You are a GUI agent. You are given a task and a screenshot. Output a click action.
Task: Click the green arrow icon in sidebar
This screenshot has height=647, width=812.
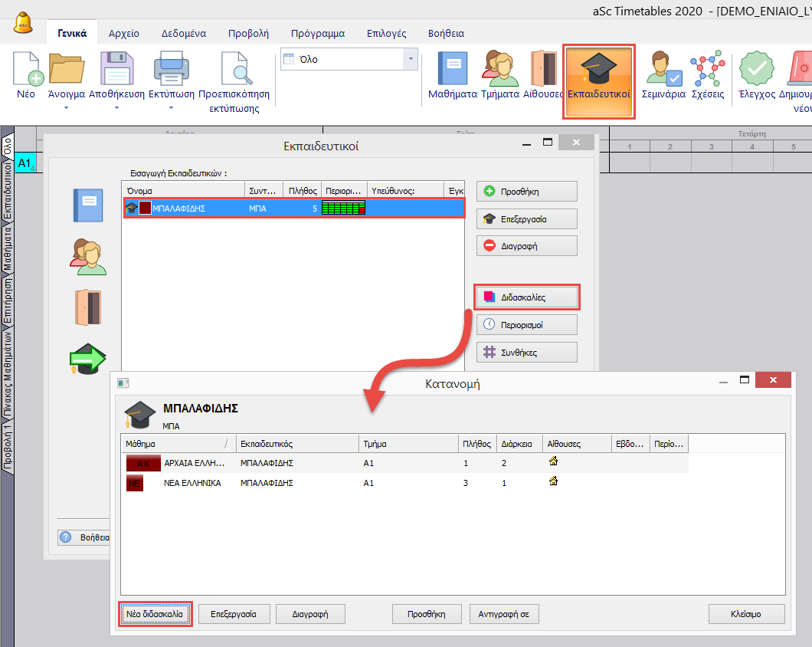coord(87,360)
